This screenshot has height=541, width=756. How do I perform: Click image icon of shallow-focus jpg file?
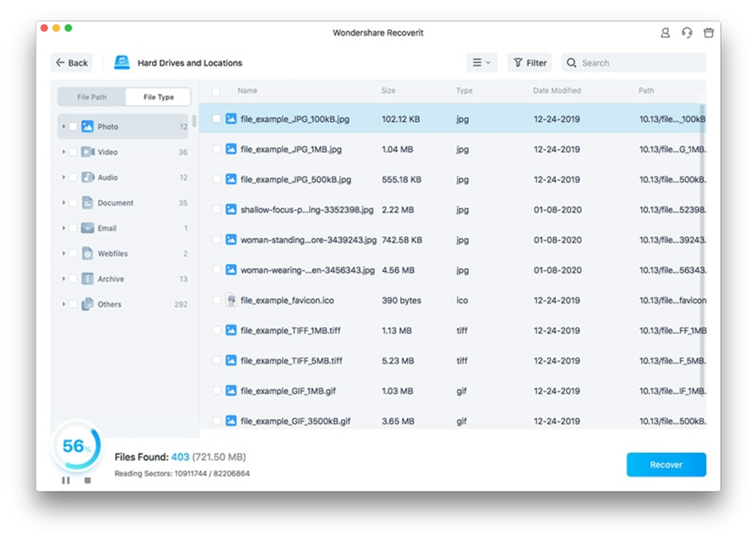click(231, 209)
